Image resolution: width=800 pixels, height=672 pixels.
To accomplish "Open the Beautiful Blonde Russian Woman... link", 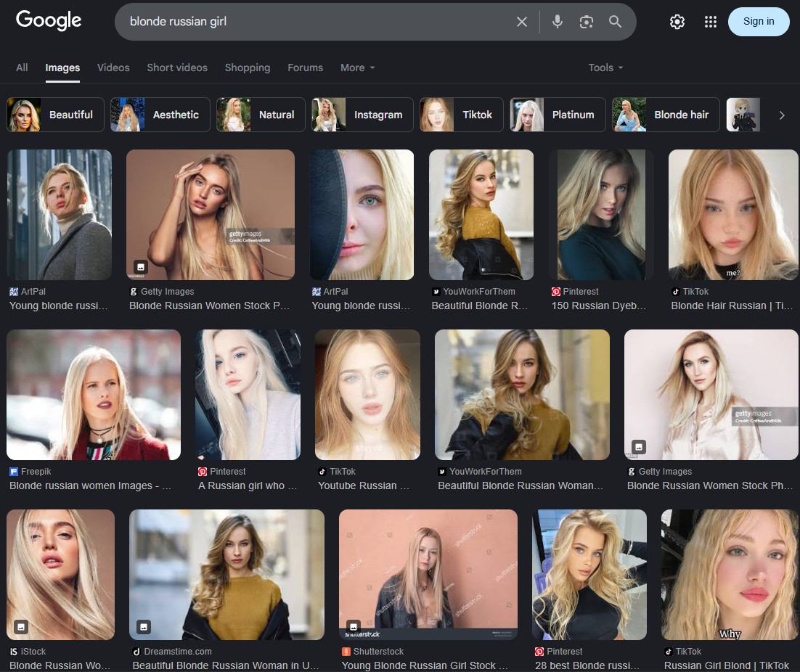I will [x=520, y=485].
